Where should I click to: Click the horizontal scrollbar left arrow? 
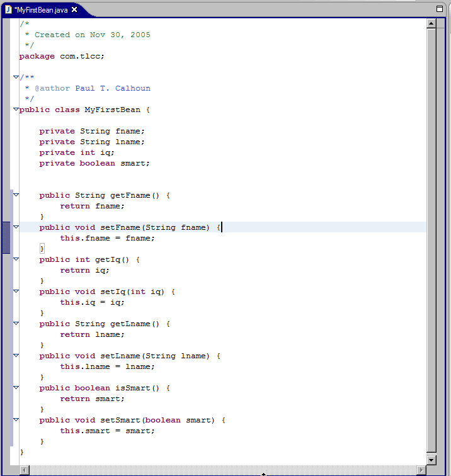tap(25, 470)
